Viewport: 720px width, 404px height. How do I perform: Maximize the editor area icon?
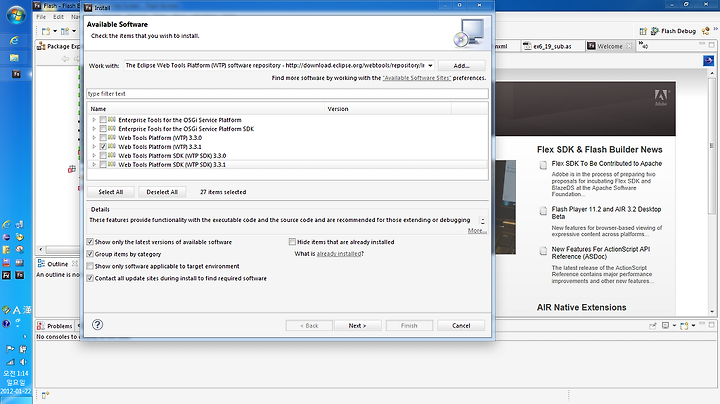pos(712,44)
